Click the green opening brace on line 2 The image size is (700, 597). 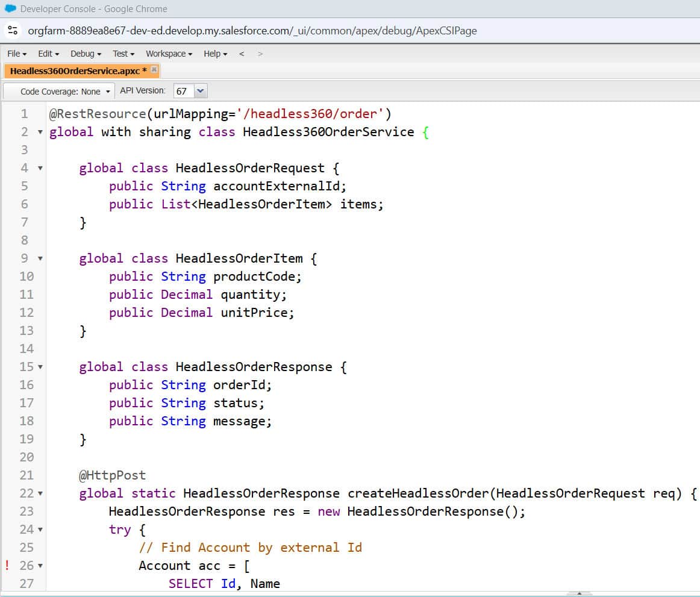click(x=425, y=132)
